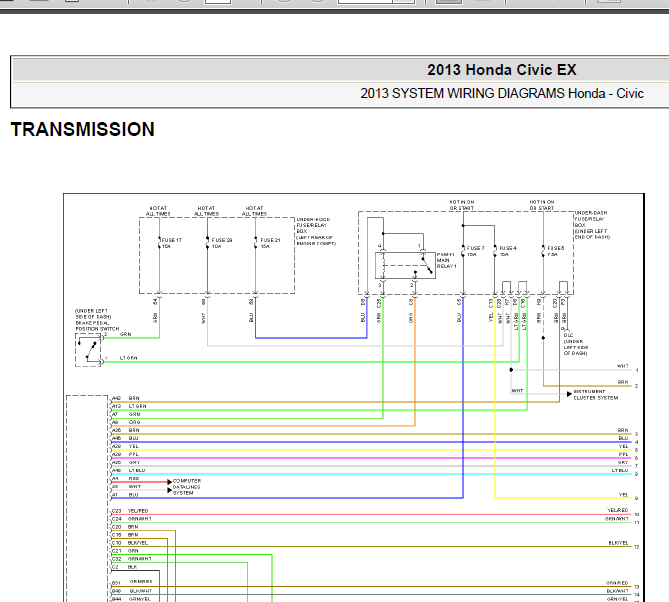Click the Fuse 21 15A symbol
669x602 pixels.
(256, 243)
